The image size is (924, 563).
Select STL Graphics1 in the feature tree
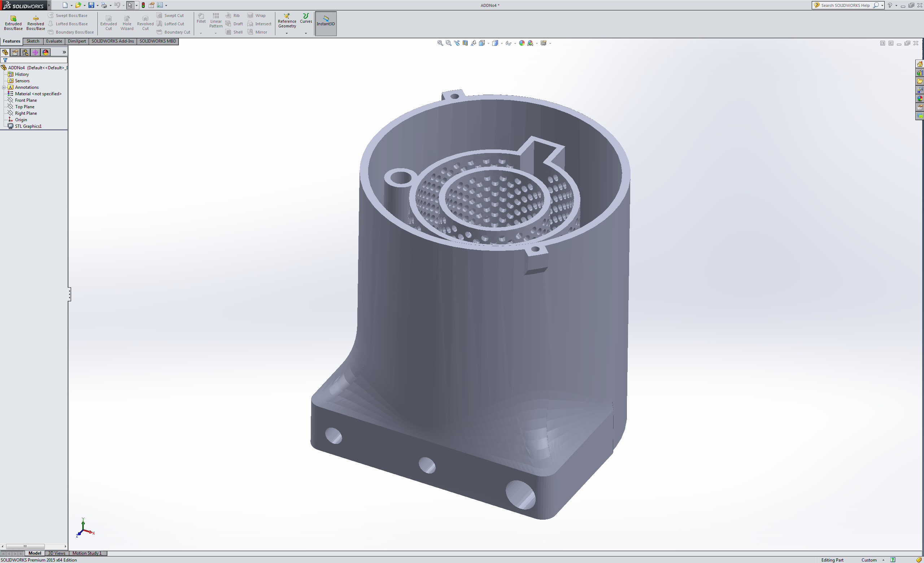(x=28, y=126)
